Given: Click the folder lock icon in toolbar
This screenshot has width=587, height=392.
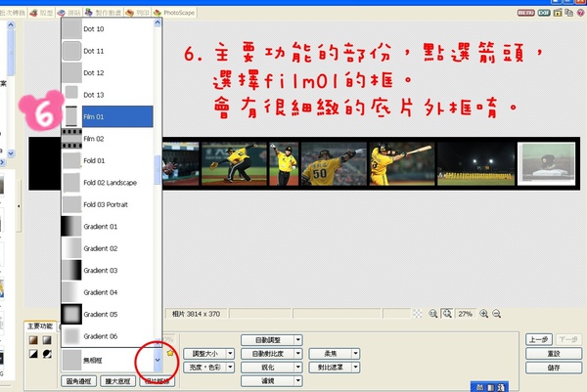Looking at the screenshot, I should click(558, 13).
